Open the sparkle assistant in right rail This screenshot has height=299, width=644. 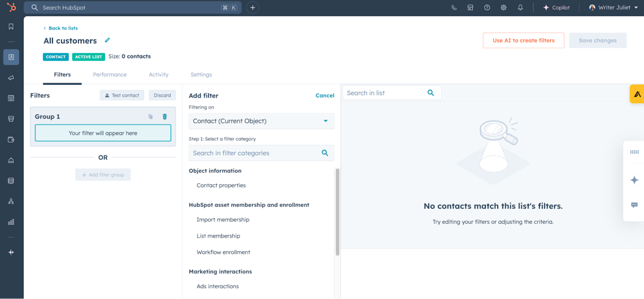pos(634,180)
